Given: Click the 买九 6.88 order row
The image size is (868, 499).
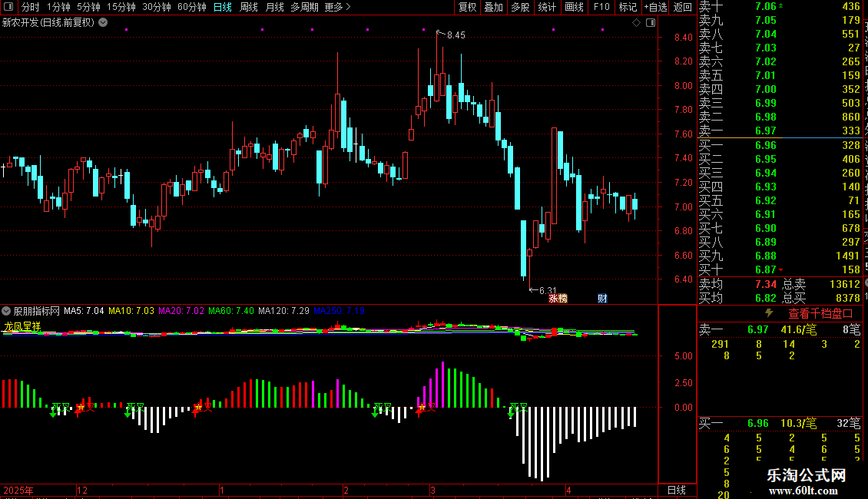Looking at the screenshot, I should coord(780,256).
